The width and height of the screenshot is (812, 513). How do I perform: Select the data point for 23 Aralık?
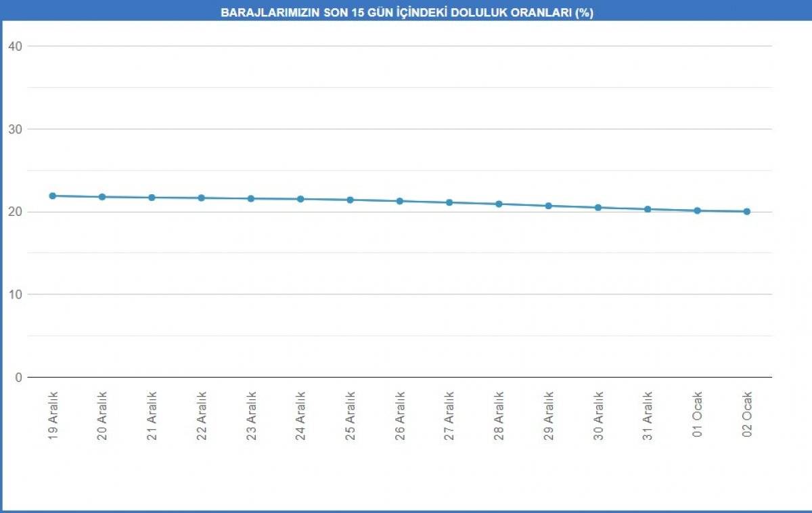click(x=251, y=198)
